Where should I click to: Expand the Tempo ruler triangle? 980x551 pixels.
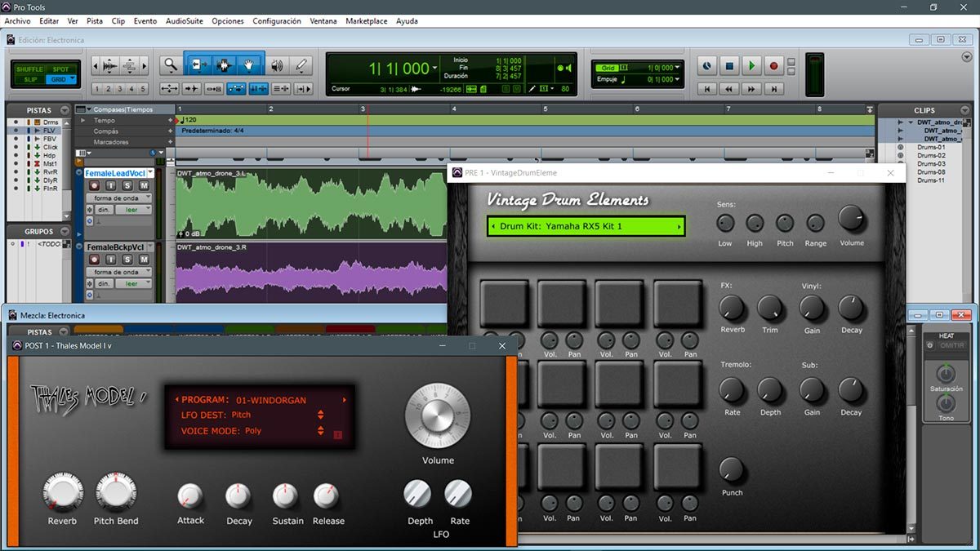[82, 120]
